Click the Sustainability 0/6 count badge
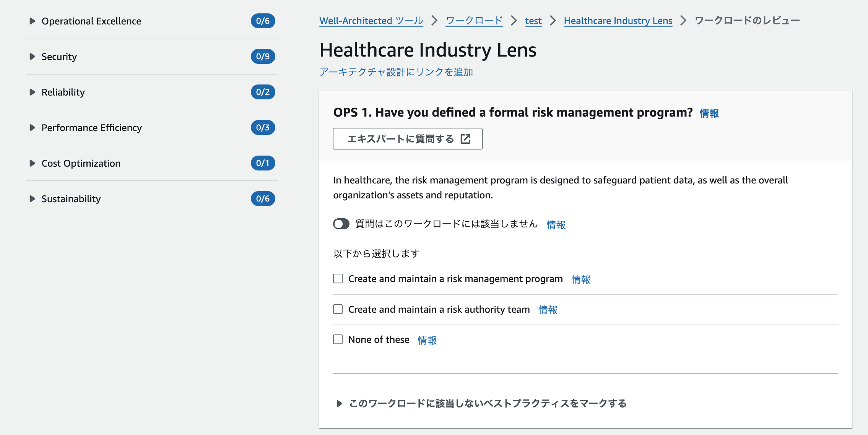 click(263, 199)
